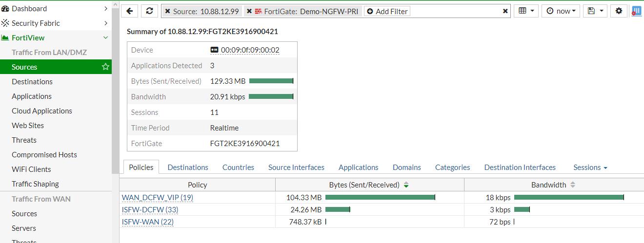Switch to the Destinations tab
This screenshot has width=644, height=243.
click(188, 167)
